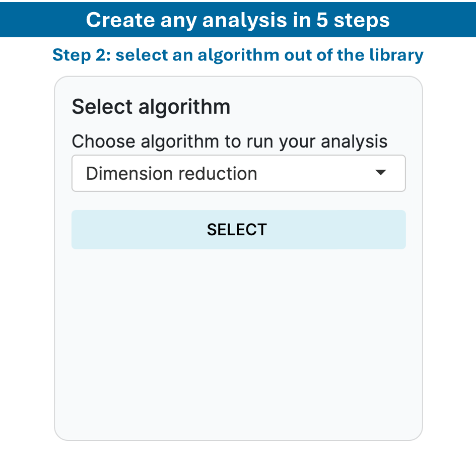Confirm the algorithm with the light blue SELECT bar
The image size is (476, 476).
[x=238, y=230]
